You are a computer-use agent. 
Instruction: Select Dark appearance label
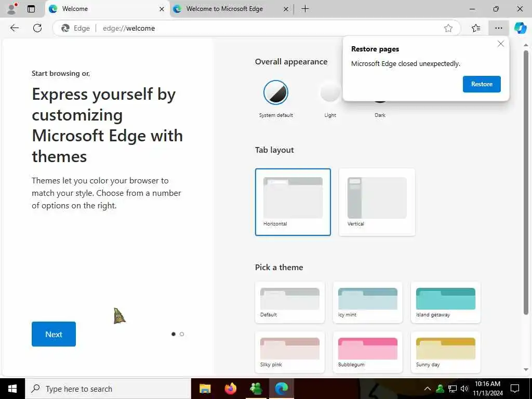point(380,115)
